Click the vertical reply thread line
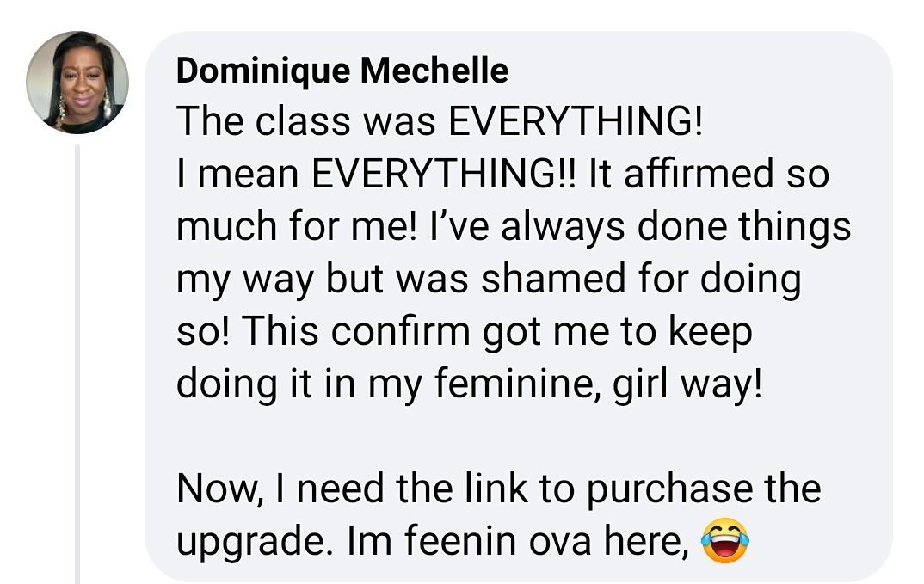 click(x=77, y=361)
